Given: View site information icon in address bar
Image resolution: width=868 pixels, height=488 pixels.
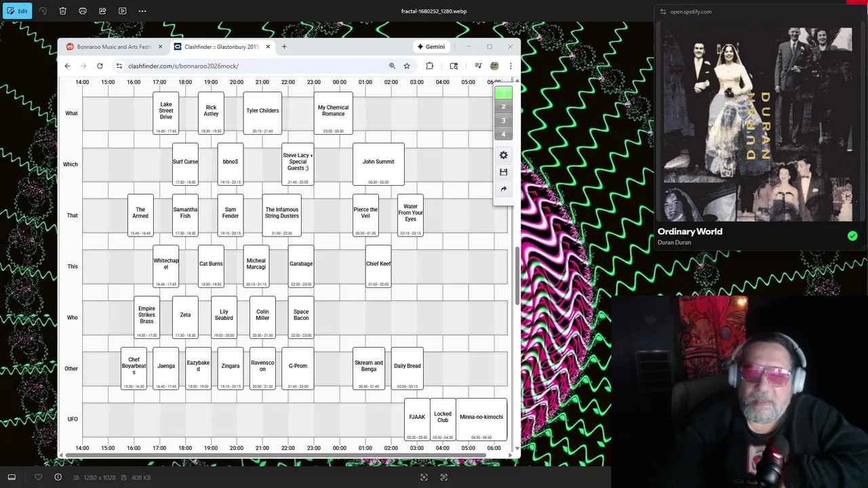Looking at the screenshot, I should click(119, 66).
